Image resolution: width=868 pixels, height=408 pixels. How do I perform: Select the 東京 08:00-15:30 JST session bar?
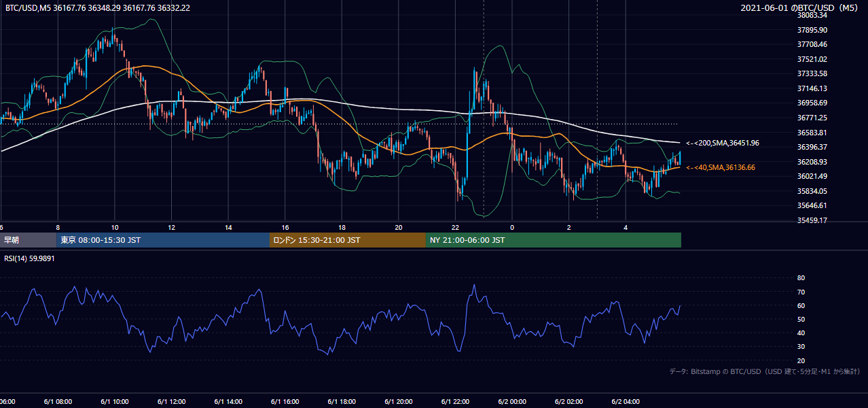point(163,240)
